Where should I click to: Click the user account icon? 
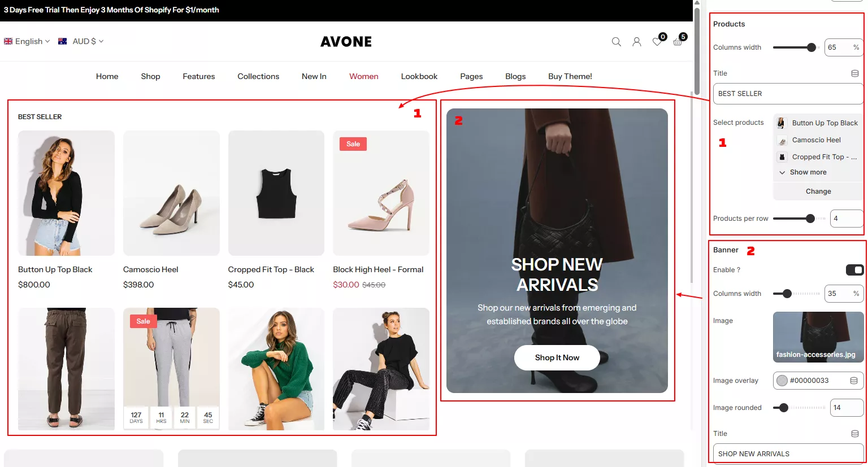tap(636, 42)
